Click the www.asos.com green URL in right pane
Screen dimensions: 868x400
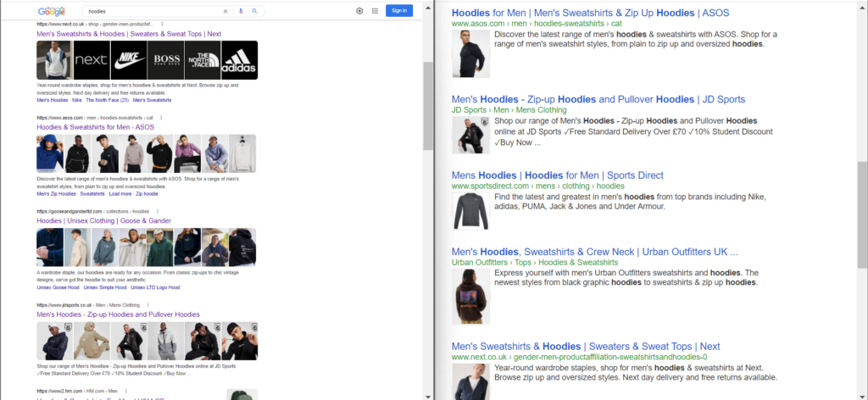coord(537,24)
